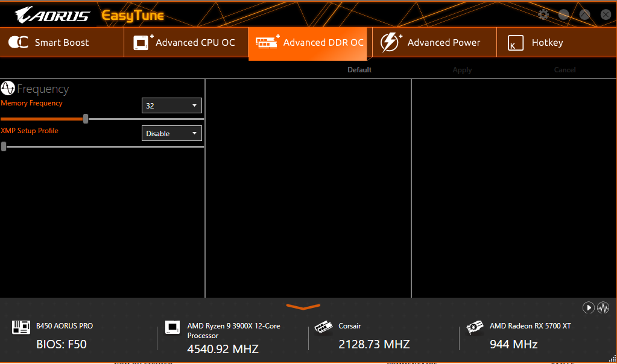The height and width of the screenshot is (364, 617).
Task: Click the Memory Frequency slider handle
Action: (86, 119)
